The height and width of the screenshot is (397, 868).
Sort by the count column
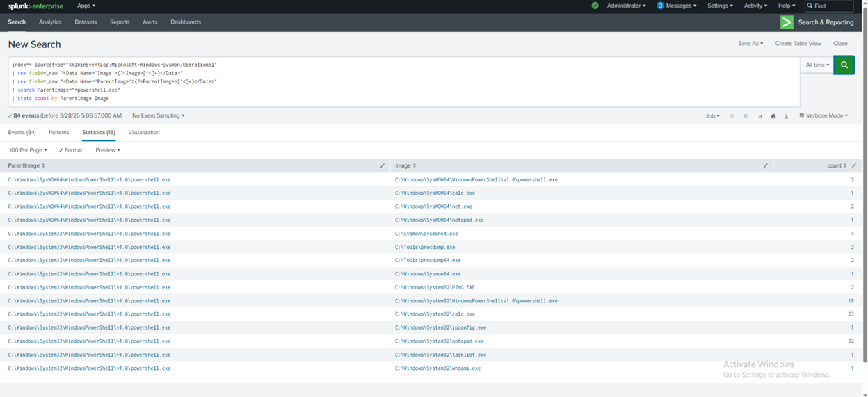click(837, 165)
